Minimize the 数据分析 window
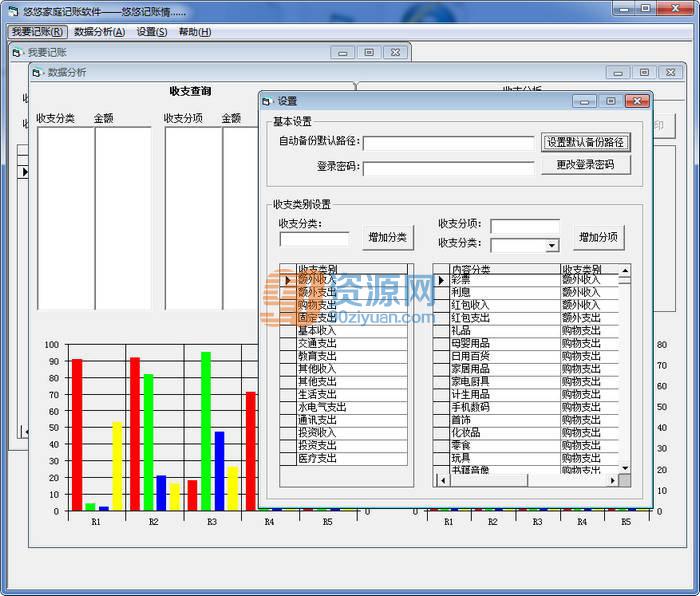 tap(618, 73)
